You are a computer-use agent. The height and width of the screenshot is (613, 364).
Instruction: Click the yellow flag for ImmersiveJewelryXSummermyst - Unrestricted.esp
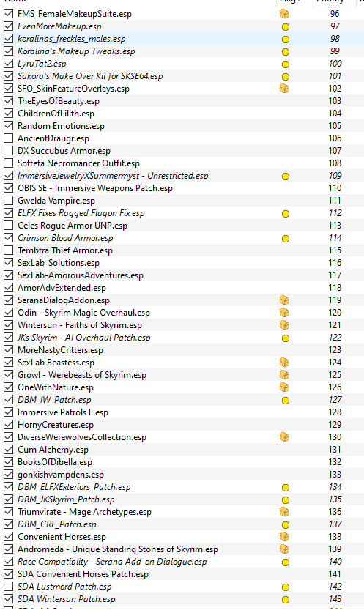click(x=286, y=177)
